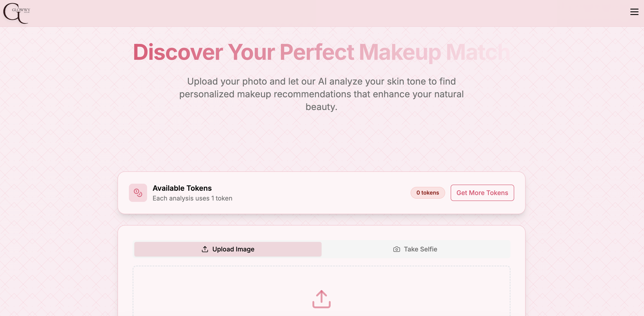
Task: Click the token coins icon
Action: pyautogui.click(x=138, y=193)
